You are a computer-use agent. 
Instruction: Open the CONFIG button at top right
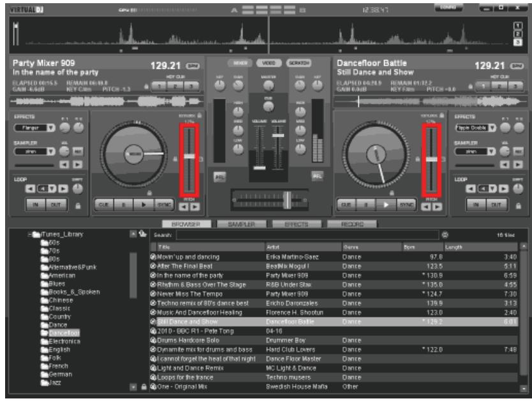coord(448,8)
